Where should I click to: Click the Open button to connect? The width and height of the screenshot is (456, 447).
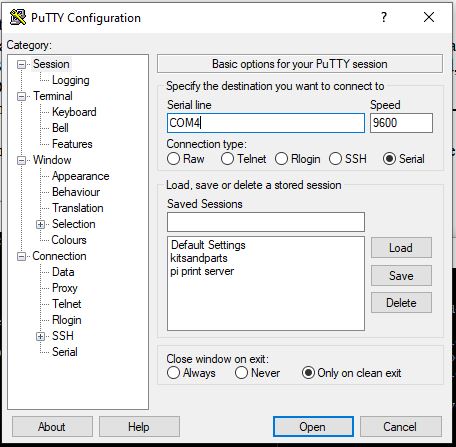pyautogui.click(x=313, y=426)
